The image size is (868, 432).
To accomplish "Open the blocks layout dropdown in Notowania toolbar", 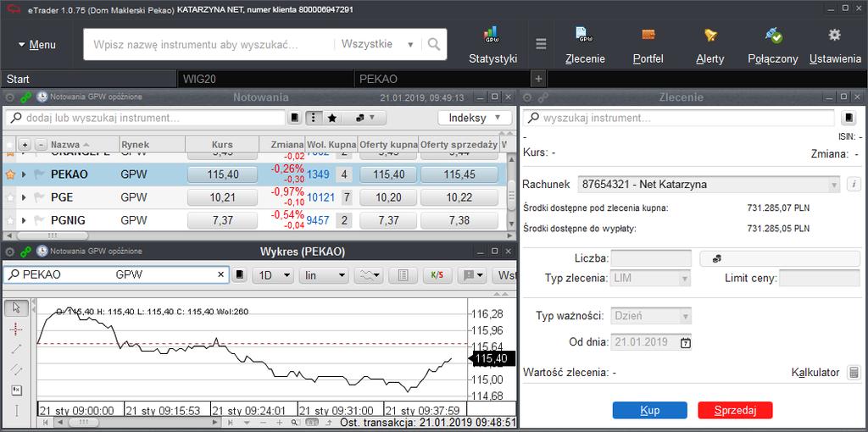I will click(364, 118).
